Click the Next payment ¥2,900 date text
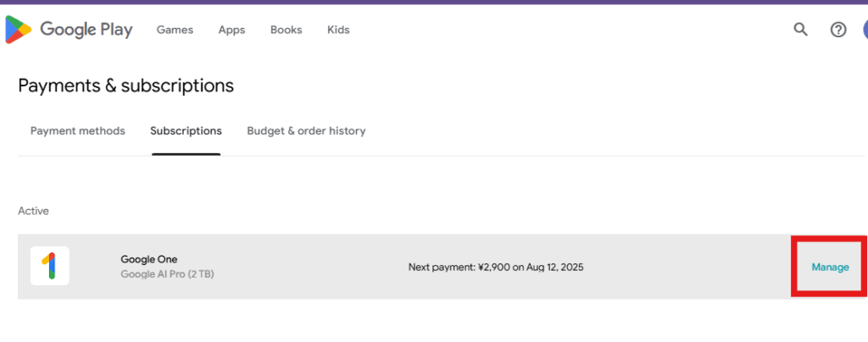The height and width of the screenshot is (342, 868). [x=496, y=268]
